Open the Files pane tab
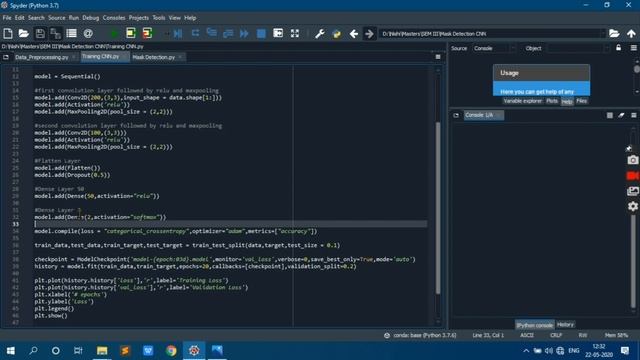 point(582,101)
